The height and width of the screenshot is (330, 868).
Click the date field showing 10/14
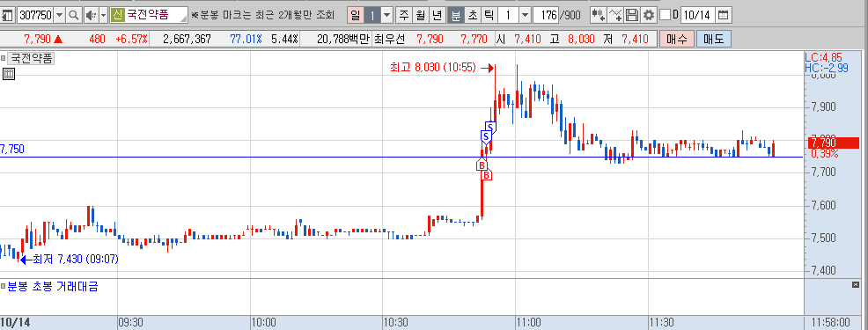pyautogui.click(x=697, y=15)
